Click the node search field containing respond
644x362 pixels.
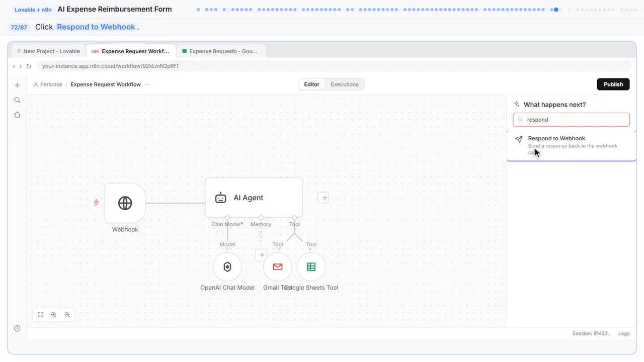point(571,120)
